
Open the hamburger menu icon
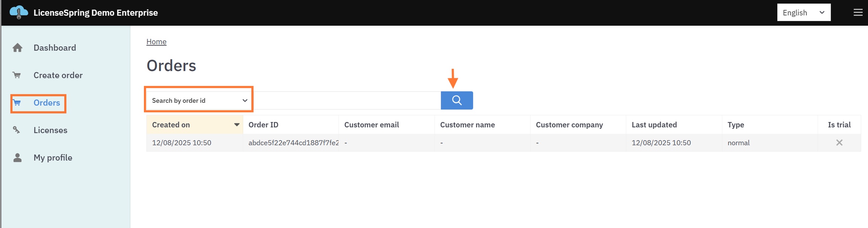point(858,12)
